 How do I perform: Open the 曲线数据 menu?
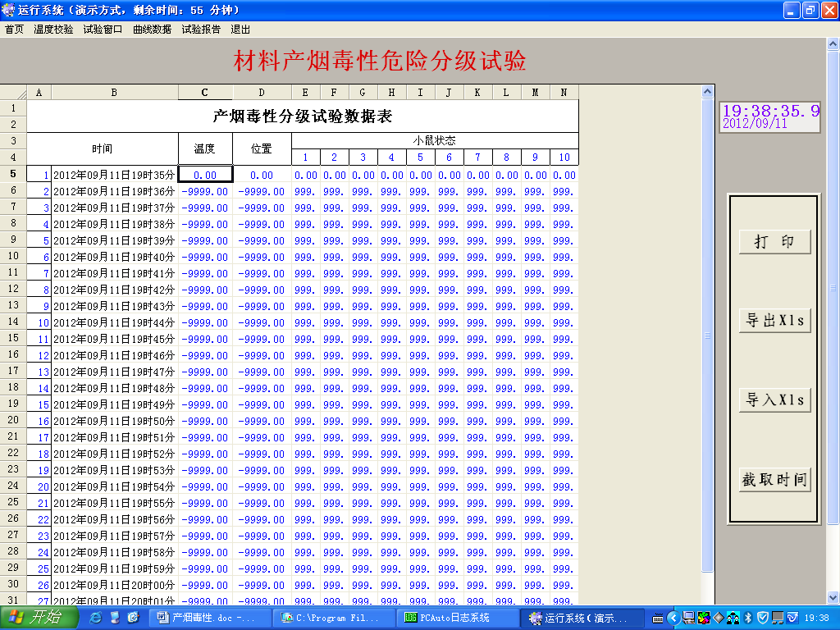click(x=152, y=29)
